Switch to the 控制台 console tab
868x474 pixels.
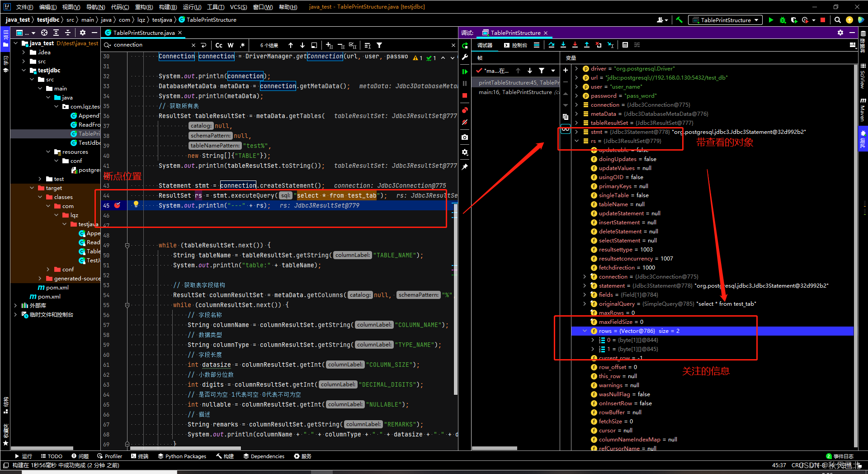pyautogui.click(x=516, y=45)
